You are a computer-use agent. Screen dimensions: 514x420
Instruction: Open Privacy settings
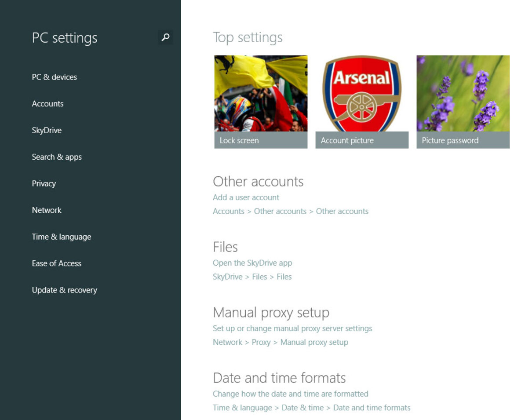click(44, 183)
